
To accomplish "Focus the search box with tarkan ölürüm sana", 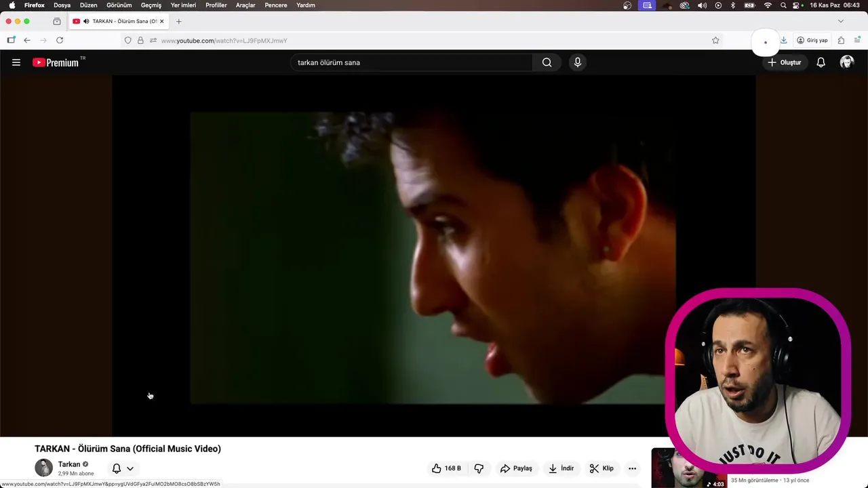I will [x=412, y=62].
